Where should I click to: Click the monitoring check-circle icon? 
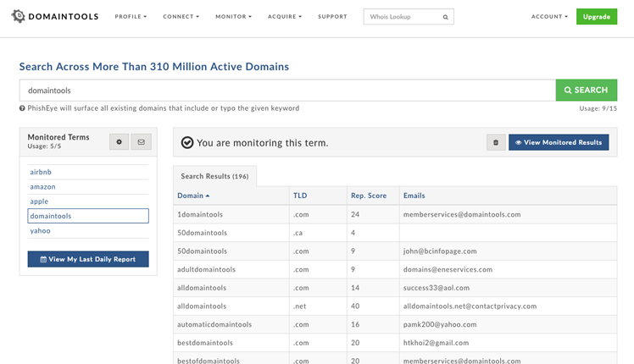pyautogui.click(x=187, y=142)
